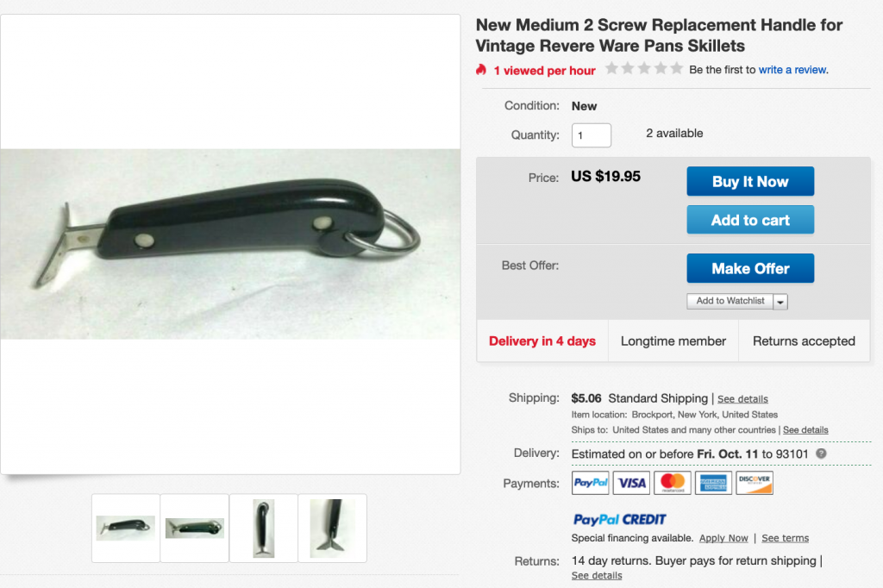Click the PayPal payment icon

click(x=590, y=483)
